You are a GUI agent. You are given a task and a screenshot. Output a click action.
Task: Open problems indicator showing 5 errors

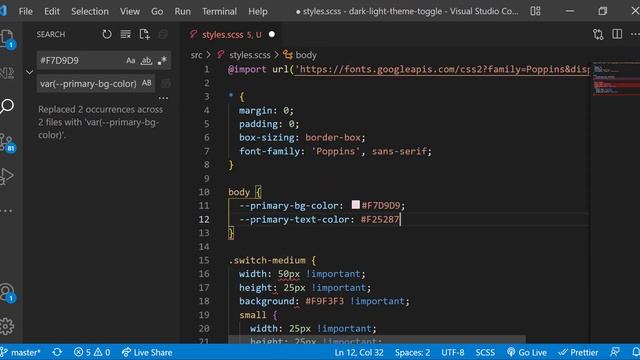point(92,352)
